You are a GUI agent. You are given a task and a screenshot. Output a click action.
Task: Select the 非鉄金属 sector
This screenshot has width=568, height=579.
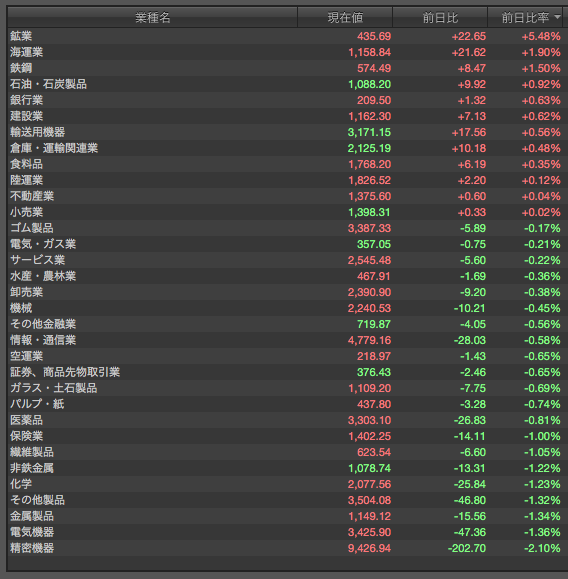(x=32, y=468)
